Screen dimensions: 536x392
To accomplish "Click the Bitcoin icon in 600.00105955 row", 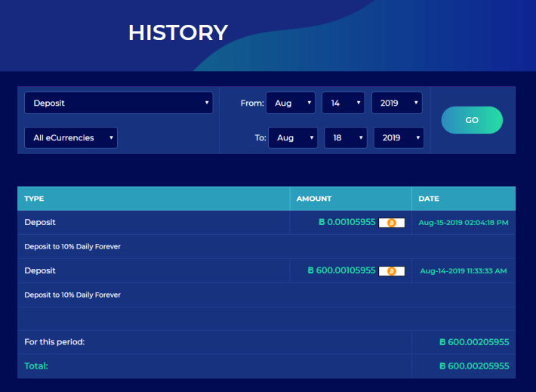I will click(x=392, y=271).
